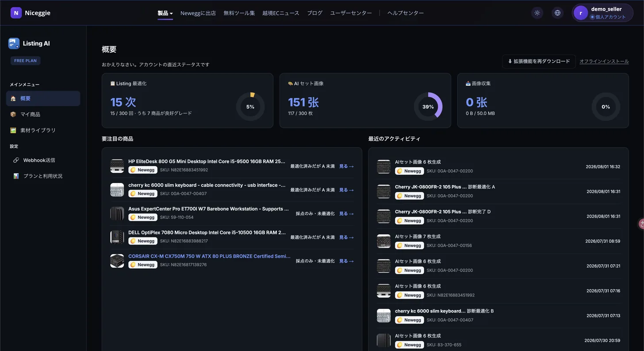644x351 pixels.
Task: Click the Niceggie logo icon
Action: pos(16,13)
